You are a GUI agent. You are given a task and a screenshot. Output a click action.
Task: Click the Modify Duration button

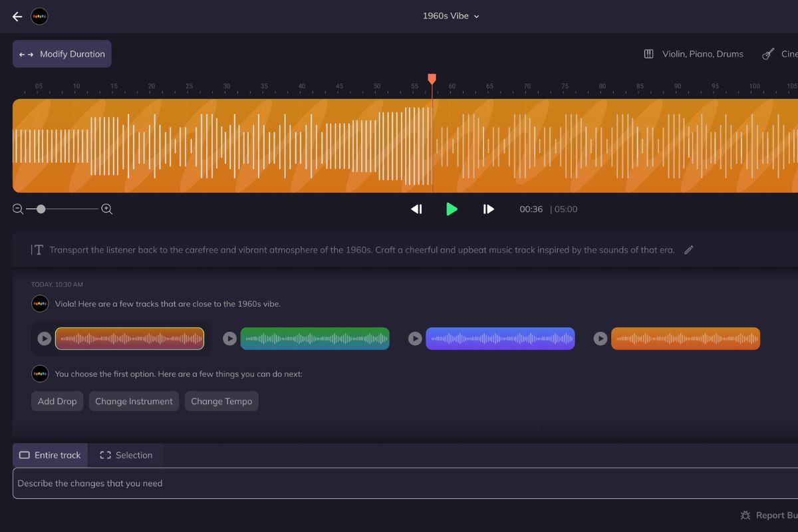pyautogui.click(x=62, y=54)
